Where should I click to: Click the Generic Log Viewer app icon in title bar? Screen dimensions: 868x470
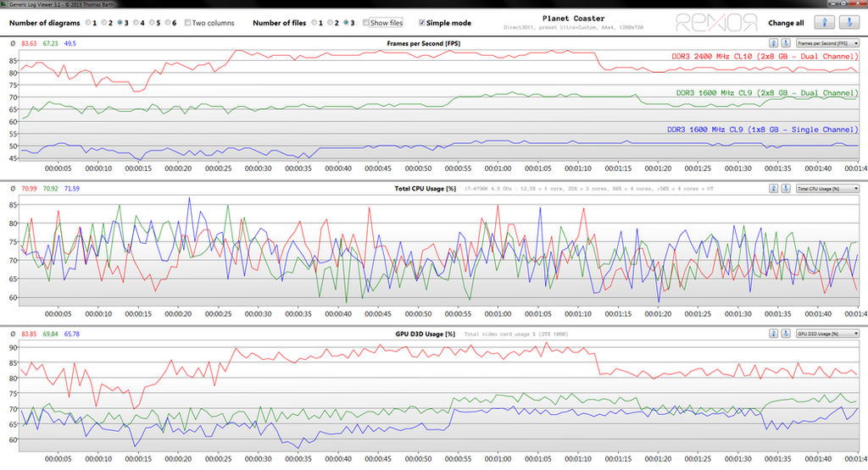click(x=4, y=4)
